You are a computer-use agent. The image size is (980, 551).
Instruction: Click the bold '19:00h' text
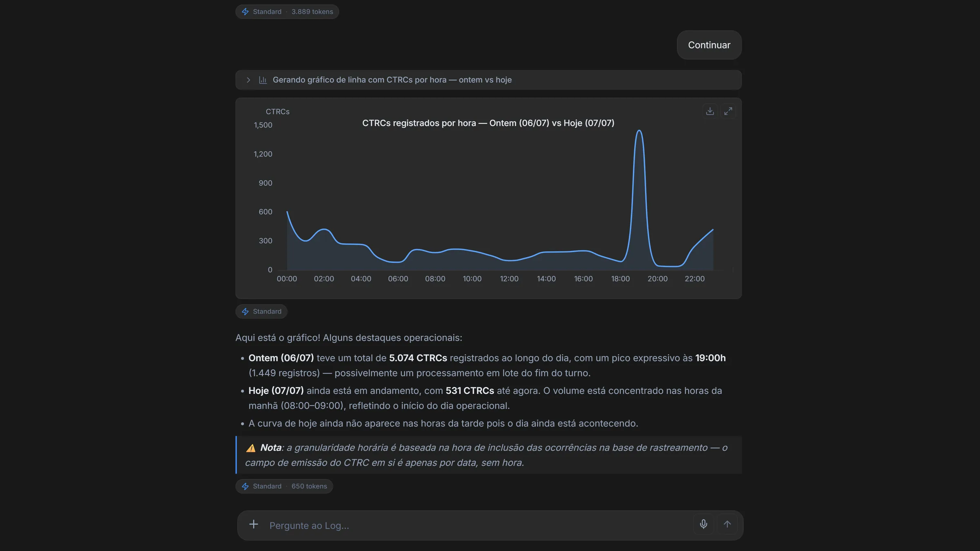pyautogui.click(x=710, y=358)
